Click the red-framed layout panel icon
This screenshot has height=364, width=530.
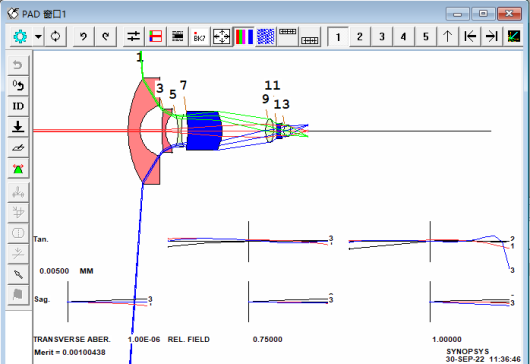tap(155, 36)
